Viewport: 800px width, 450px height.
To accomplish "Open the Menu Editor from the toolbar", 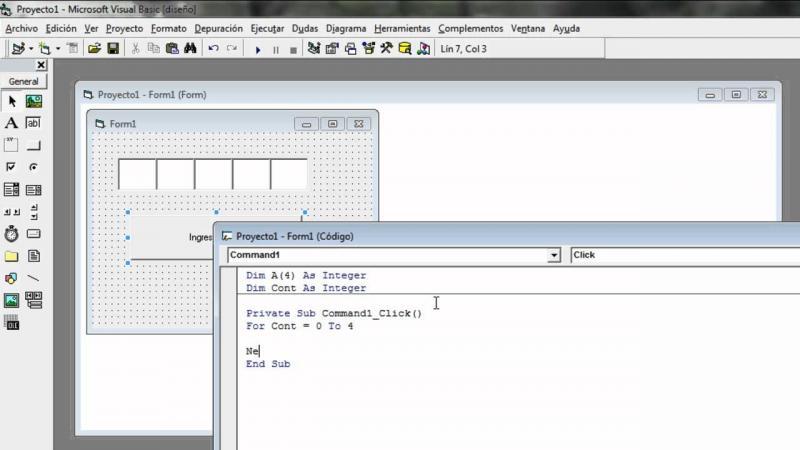I will pos(73,49).
